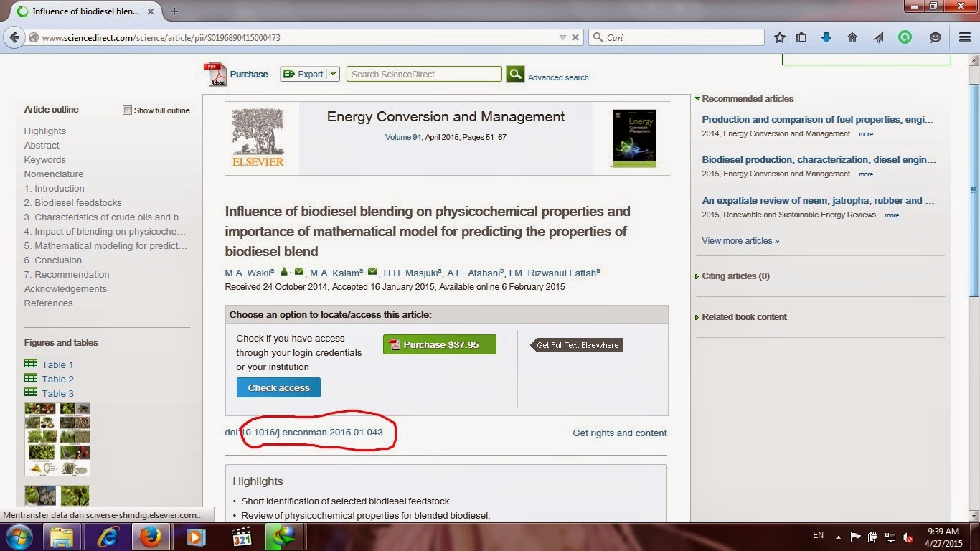The width and height of the screenshot is (980, 551).
Task: Click the paper-plane send icon in toolbar
Action: (x=879, y=37)
